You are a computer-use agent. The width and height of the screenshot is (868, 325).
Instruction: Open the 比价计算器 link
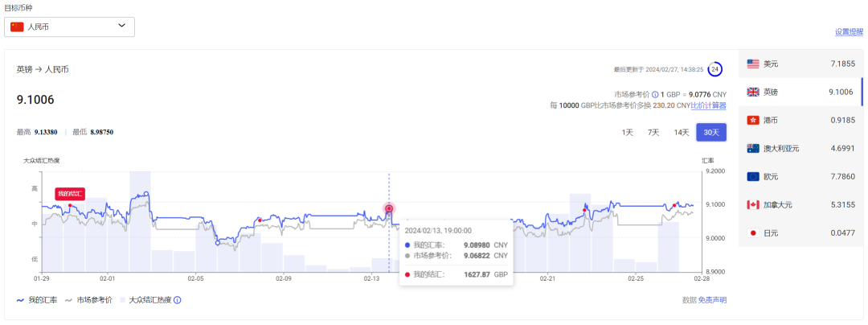tap(708, 105)
